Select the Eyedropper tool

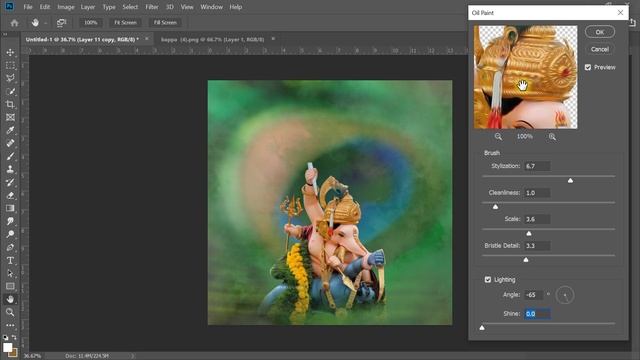[x=10, y=130]
